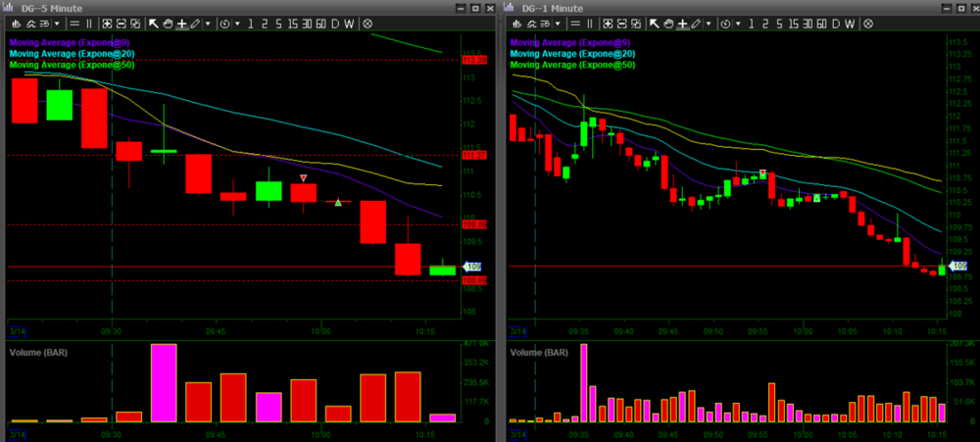Switch DG 5 Minute chart to 15-minute timeframe

pyautogui.click(x=292, y=24)
